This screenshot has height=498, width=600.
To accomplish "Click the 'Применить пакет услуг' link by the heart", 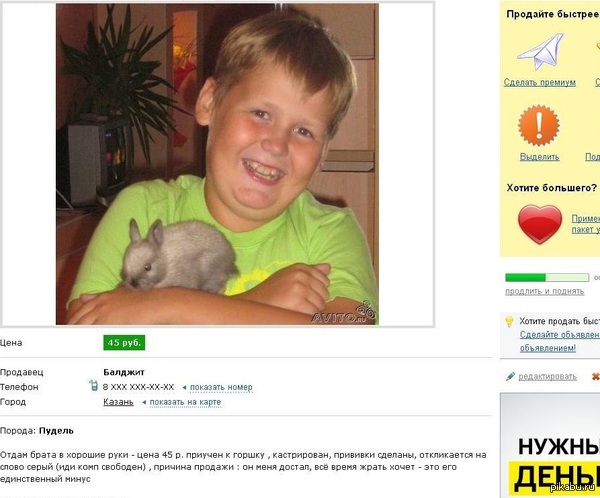I will [x=585, y=224].
